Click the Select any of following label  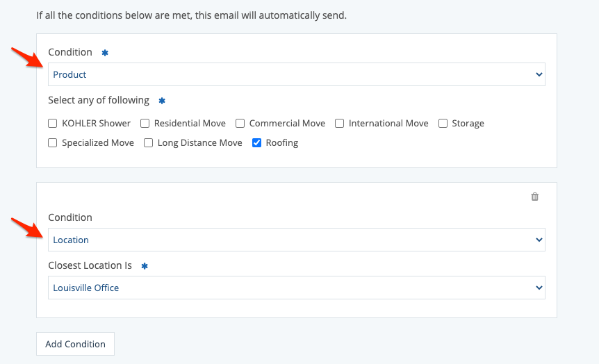coord(99,101)
